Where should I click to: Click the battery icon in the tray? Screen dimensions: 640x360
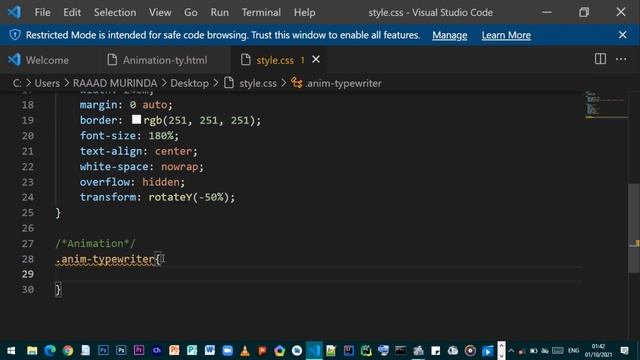coord(533,351)
